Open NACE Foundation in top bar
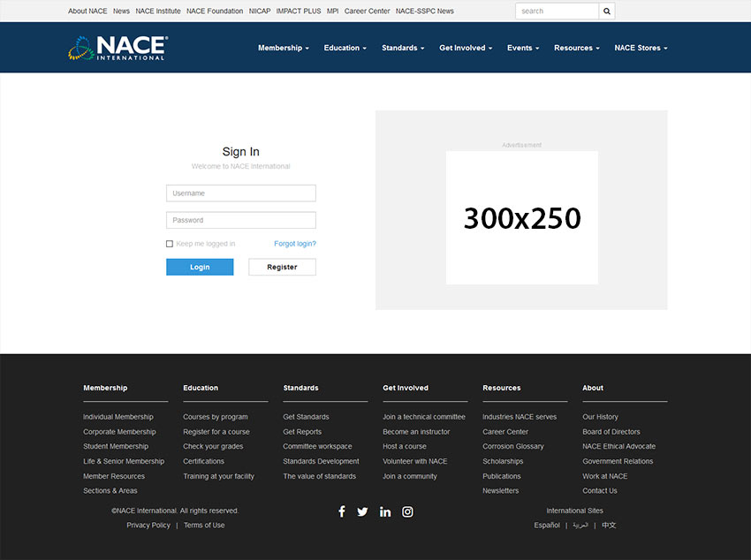This screenshot has height=560, width=751. click(215, 11)
